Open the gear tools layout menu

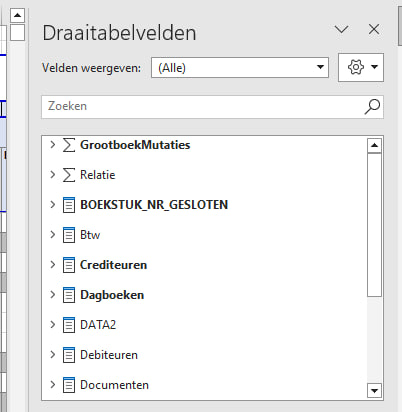tap(361, 67)
